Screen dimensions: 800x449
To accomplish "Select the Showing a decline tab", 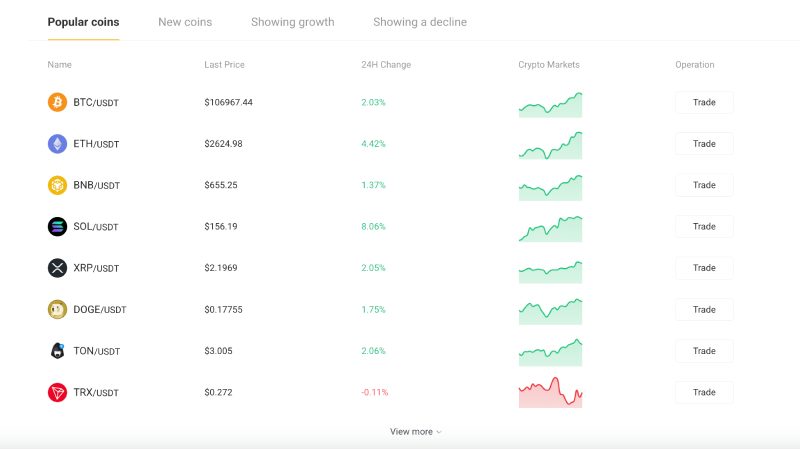I will [x=419, y=22].
